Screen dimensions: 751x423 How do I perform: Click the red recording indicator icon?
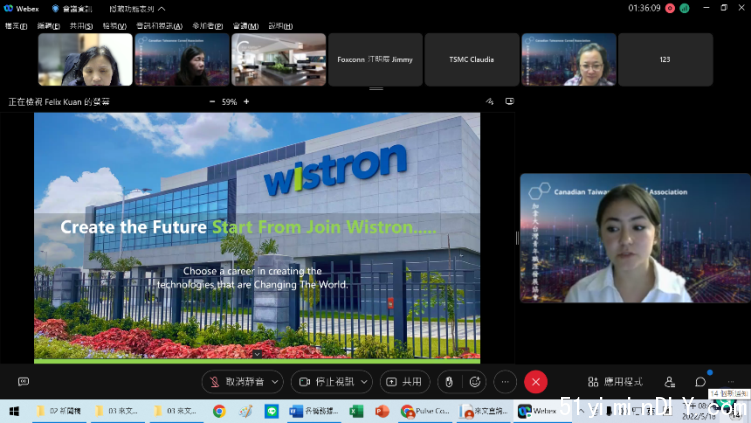coord(670,8)
